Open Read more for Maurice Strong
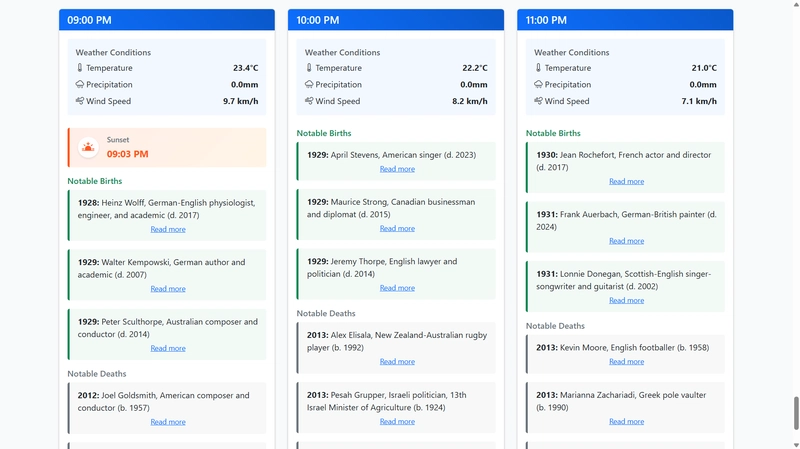 [x=397, y=229]
